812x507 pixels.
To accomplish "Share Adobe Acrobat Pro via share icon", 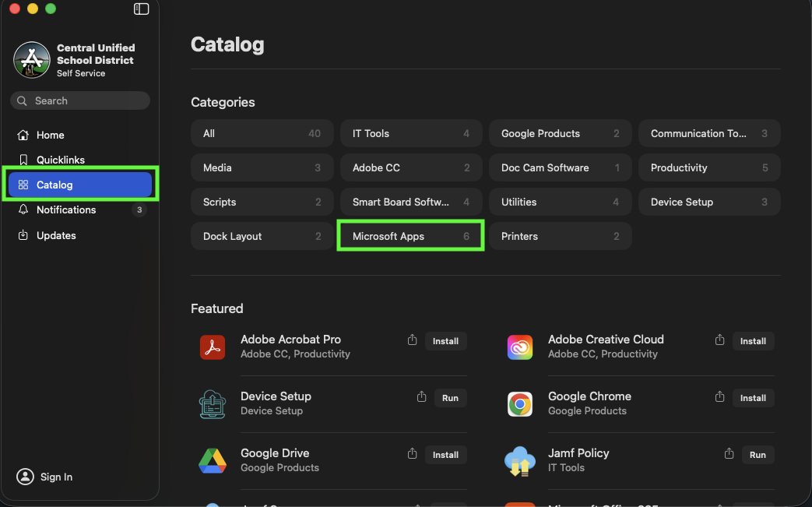I will tap(412, 340).
